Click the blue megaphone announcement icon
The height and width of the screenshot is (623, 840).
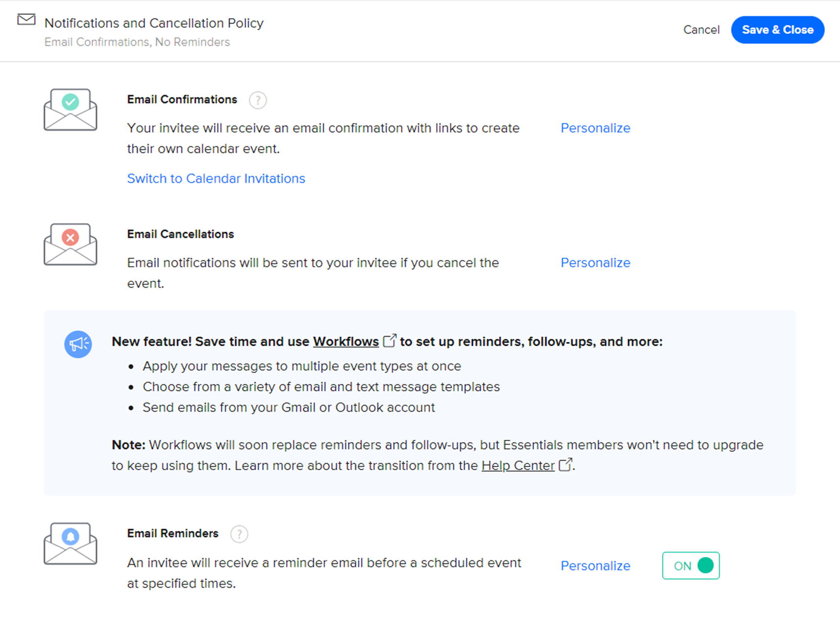tap(78, 344)
